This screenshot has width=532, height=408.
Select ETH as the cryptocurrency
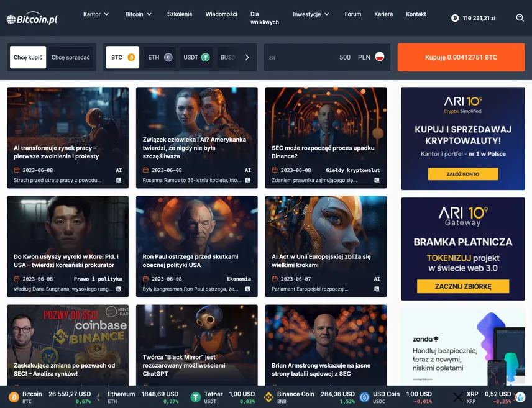(x=160, y=57)
